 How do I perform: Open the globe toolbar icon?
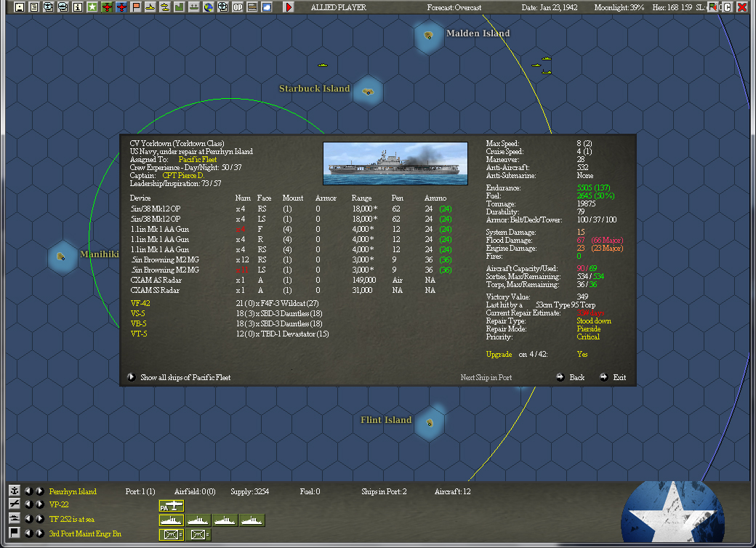click(209, 7)
